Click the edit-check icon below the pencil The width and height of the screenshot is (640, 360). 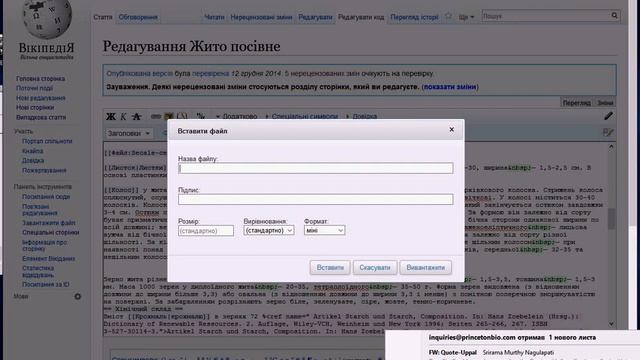click(608, 132)
